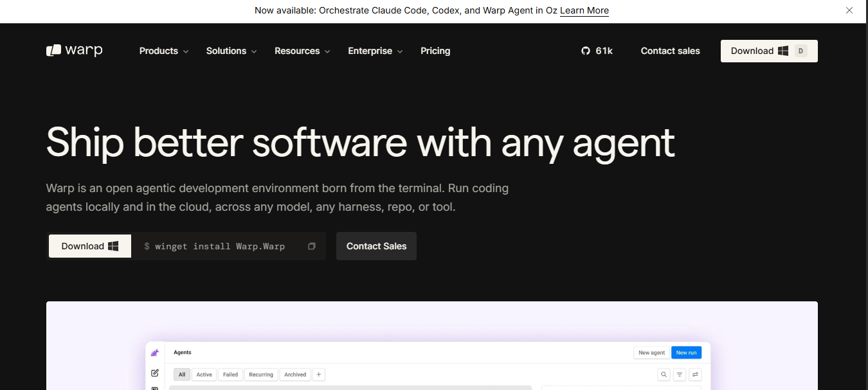Screen dimensions: 868x390
Task: Click the 'Ship better software with any agent' headline
Action: 361,142
